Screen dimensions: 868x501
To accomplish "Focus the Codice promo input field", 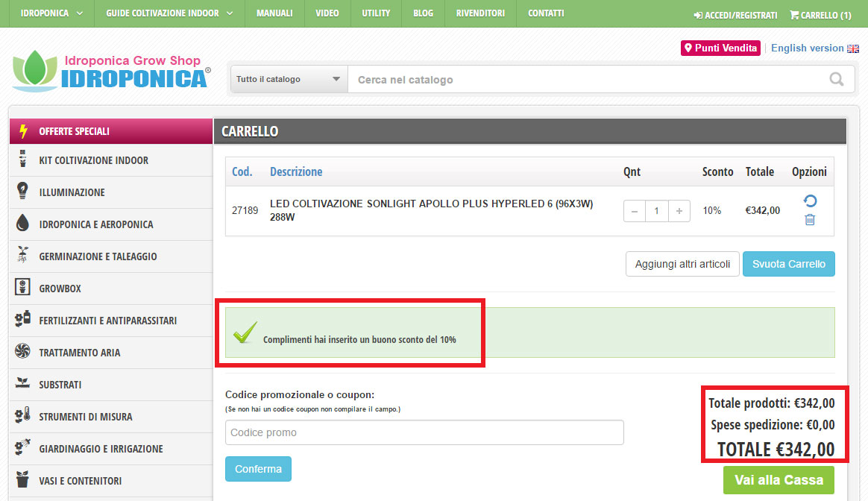I will 424,432.
